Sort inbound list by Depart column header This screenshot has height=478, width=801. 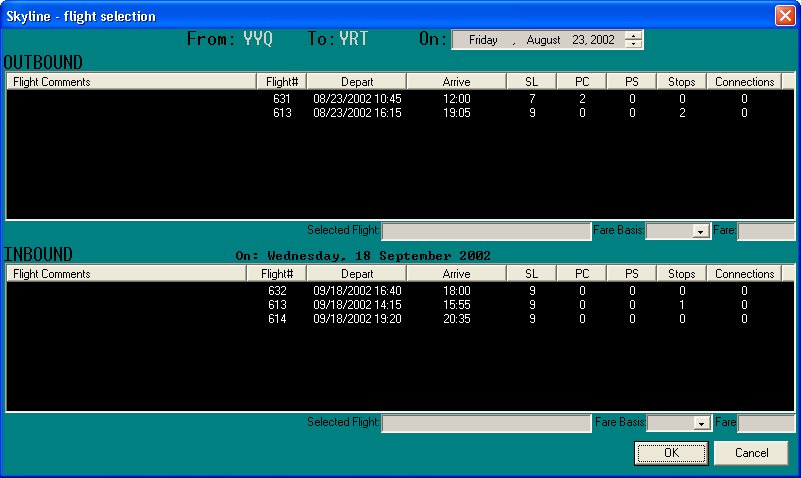click(357, 274)
